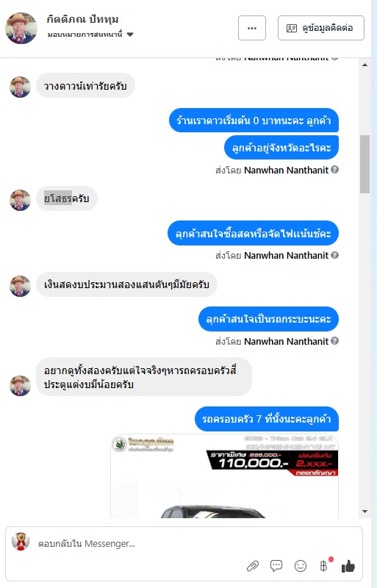The image size is (377, 588).
Task: Click the attach file paperclip icon
Action: pyautogui.click(x=253, y=566)
